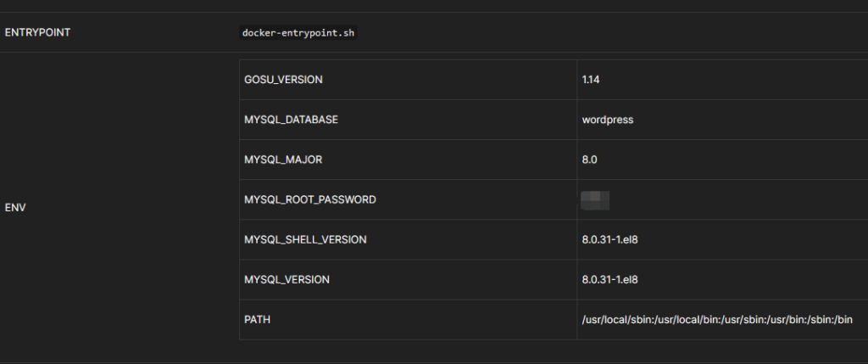This screenshot has width=868, height=364.
Task: Click the ENV section label
Action: tap(15, 207)
